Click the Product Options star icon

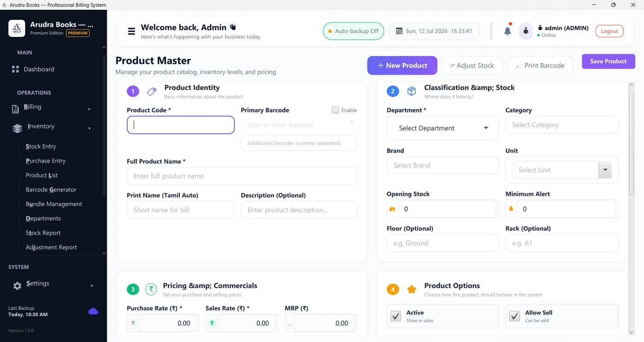(x=412, y=289)
